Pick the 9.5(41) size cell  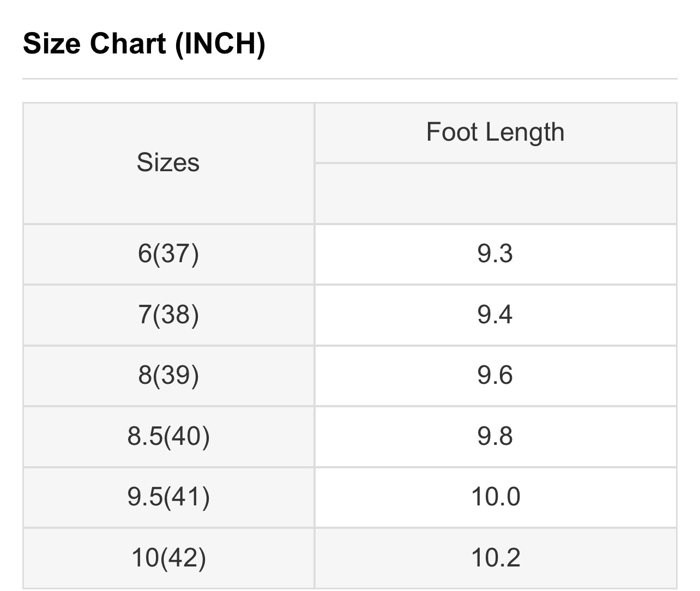[x=168, y=497]
